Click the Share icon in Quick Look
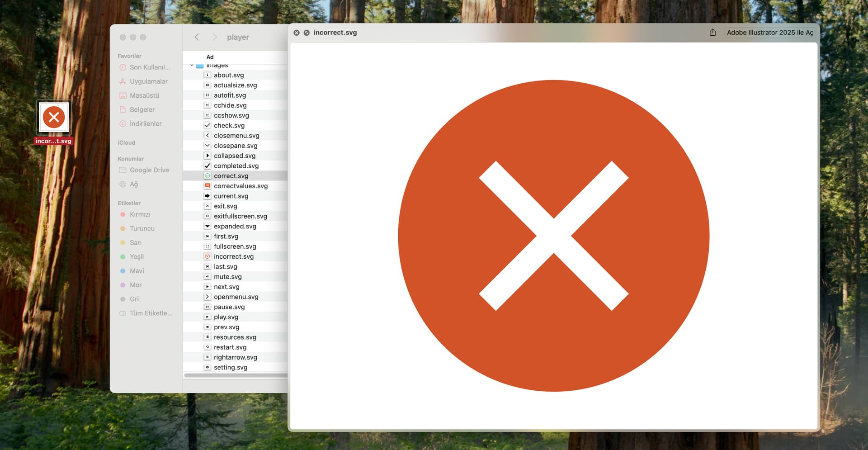The width and height of the screenshot is (868, 450). [x=712, y=33]
